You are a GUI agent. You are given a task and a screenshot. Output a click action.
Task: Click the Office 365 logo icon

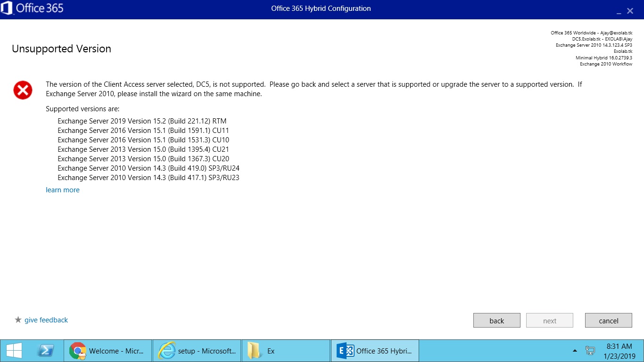(x=7, y=8)
